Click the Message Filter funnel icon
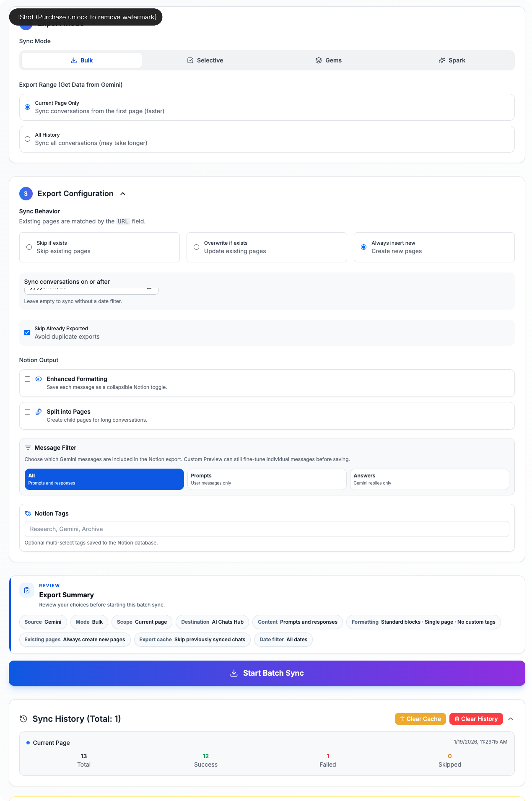 (x=28, y=448)
